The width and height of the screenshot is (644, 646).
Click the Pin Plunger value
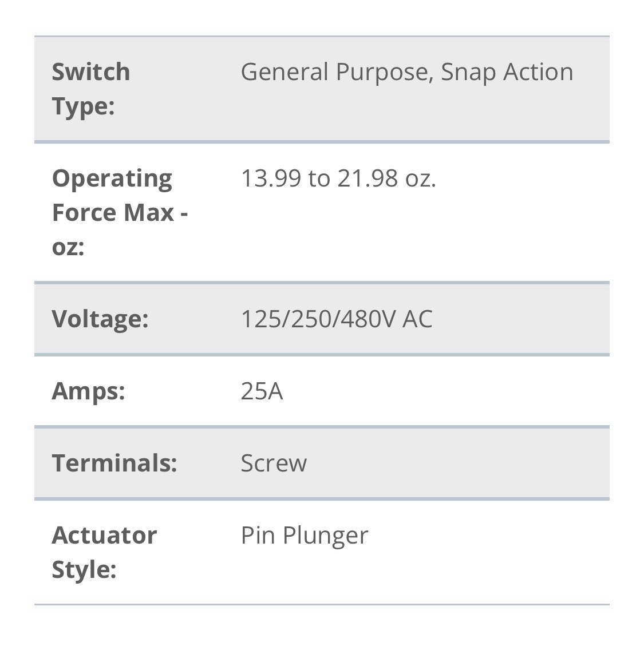click(305, 536)
